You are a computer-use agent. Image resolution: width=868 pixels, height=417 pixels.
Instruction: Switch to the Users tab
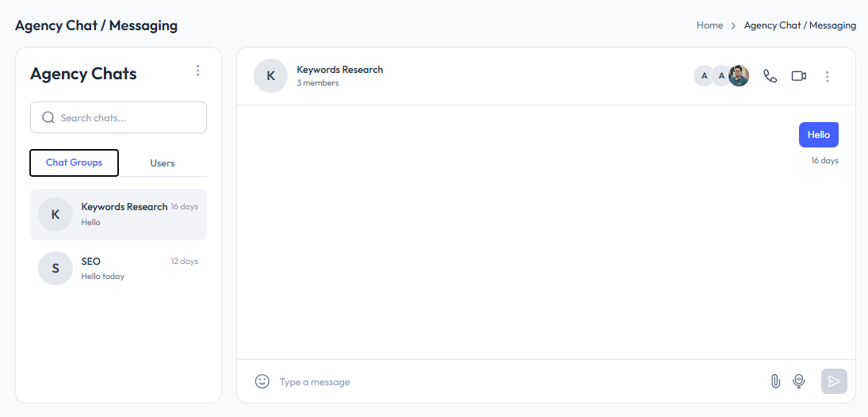(163, 163)
